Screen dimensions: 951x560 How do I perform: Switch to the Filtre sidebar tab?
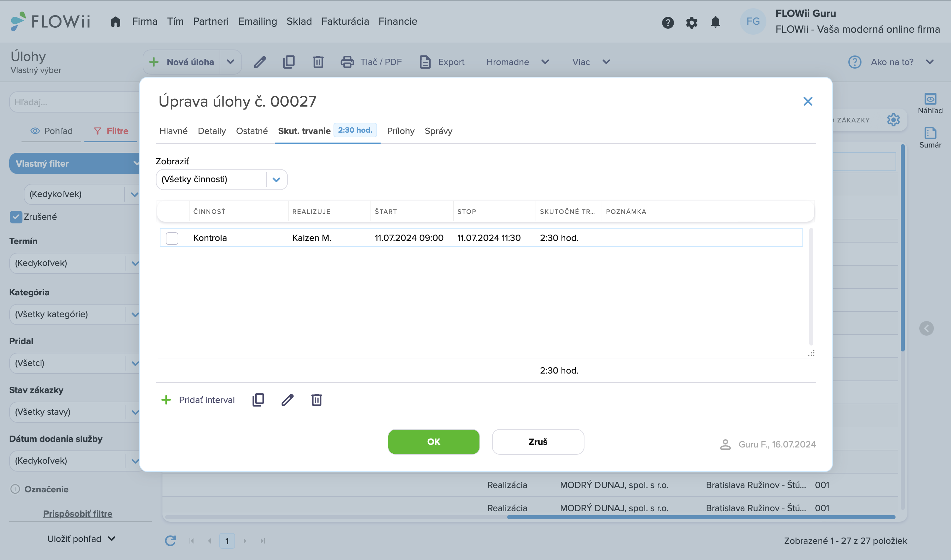pyautogui.click(x=111, y=131)
